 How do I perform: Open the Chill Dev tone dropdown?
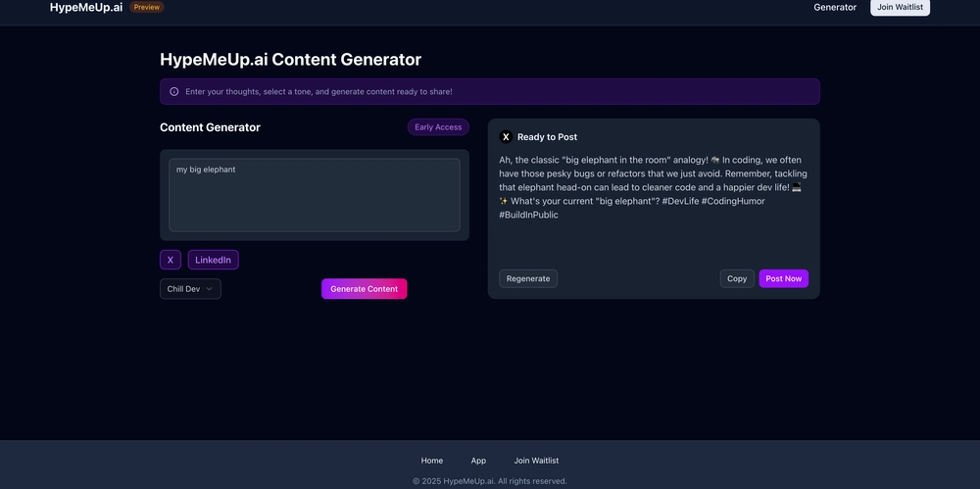191,289
